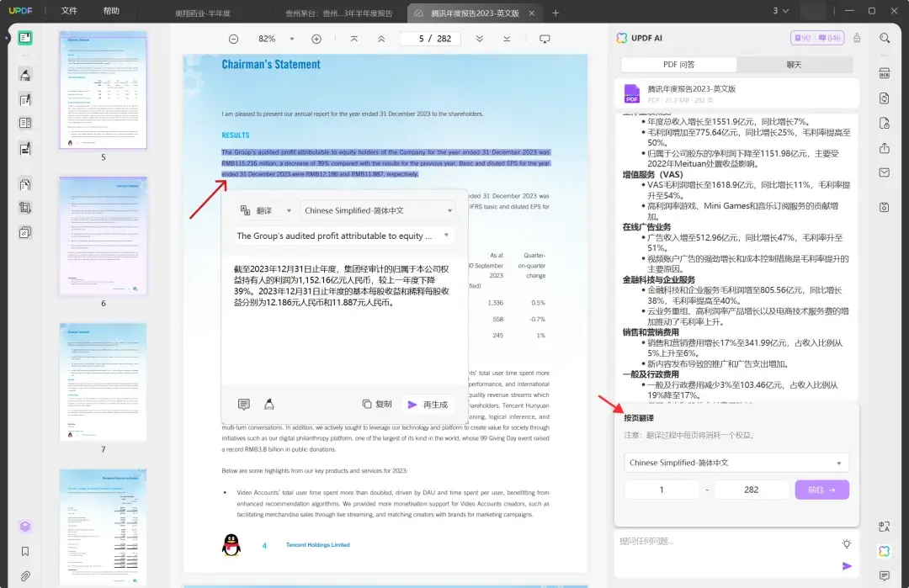The height and width of the screenshot is (588, 909).
Task: Save translation as note icon in popup
Action: [x=244, y=405]
